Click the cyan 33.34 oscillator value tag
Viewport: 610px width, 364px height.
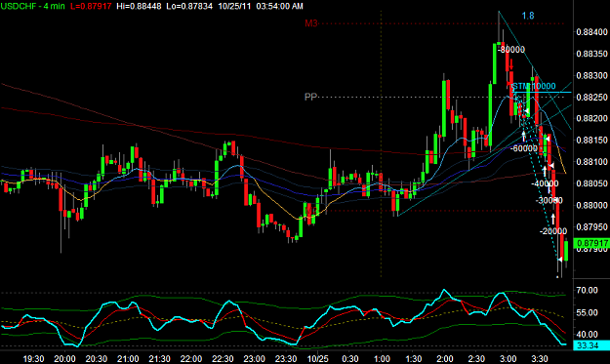tap(591, 345)
